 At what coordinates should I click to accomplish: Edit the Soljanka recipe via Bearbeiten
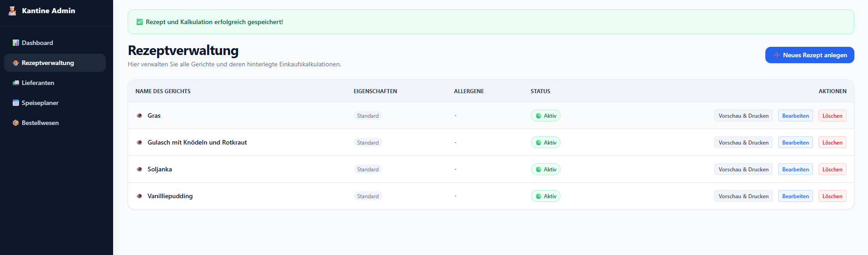pyautogui.click(x=795, y=169)
